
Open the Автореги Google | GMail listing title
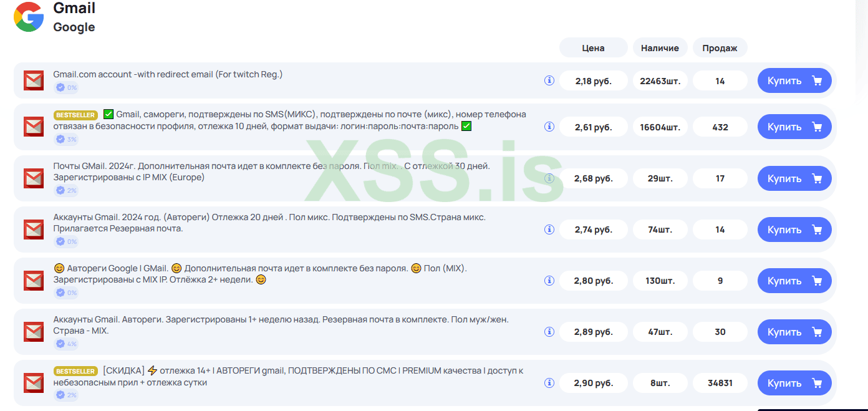(260, 274)
